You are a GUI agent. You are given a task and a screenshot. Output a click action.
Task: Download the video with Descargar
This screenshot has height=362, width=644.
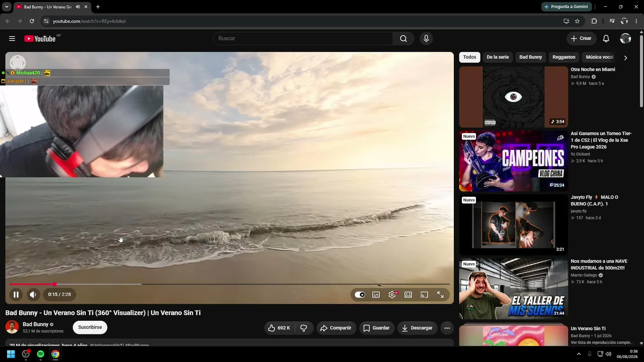[417, 328]
